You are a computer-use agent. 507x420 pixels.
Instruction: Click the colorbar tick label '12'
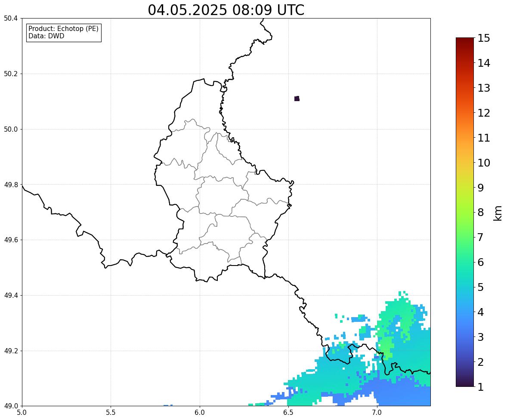(x=484, y=113)
